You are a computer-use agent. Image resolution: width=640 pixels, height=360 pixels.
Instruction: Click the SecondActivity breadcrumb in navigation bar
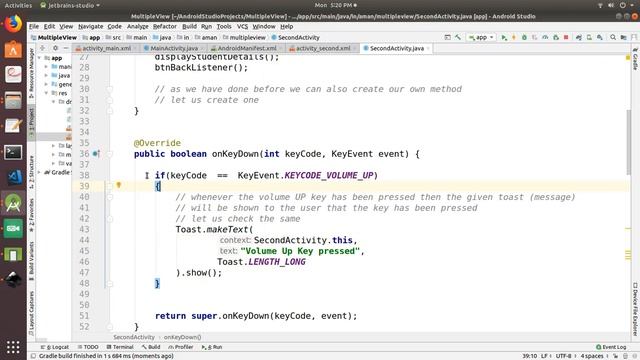click(x=295, y=38)
